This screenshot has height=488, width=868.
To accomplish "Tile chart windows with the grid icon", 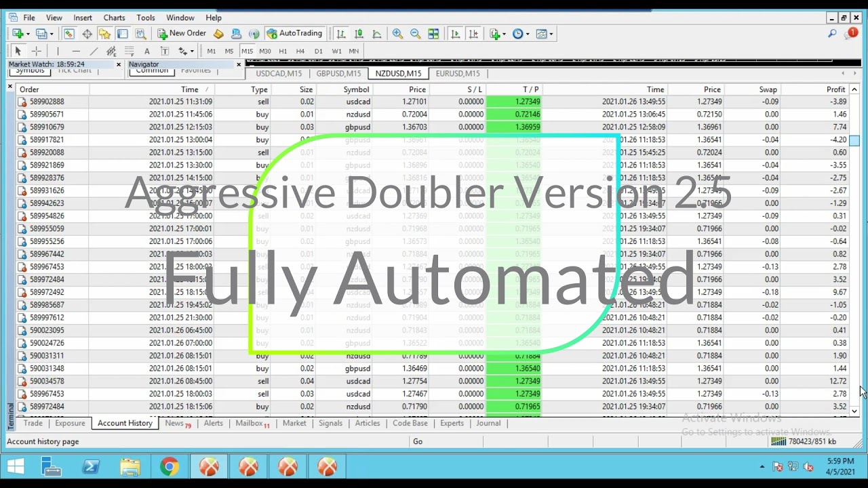I will click(433, 33).
